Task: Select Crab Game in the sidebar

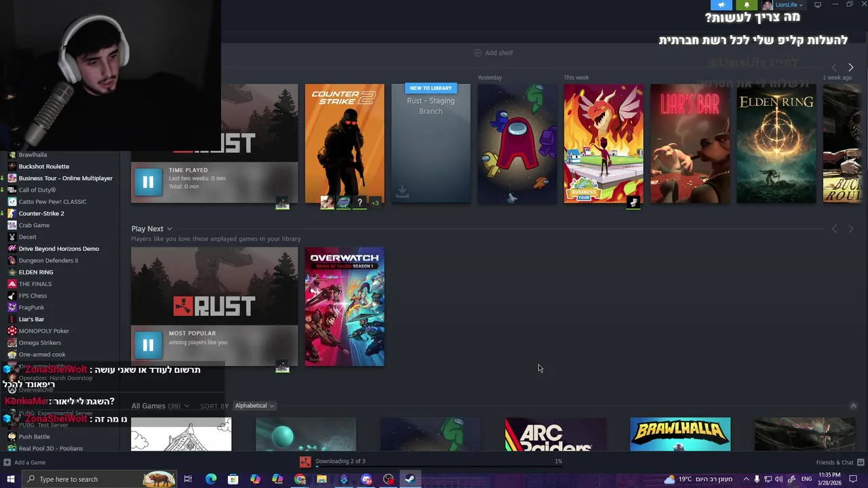Action: (34, 225)
